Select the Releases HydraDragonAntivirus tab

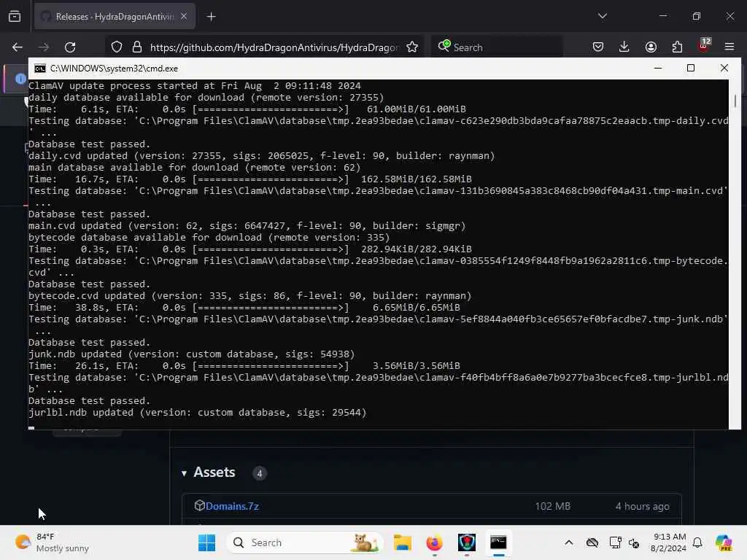click(115, 17)
